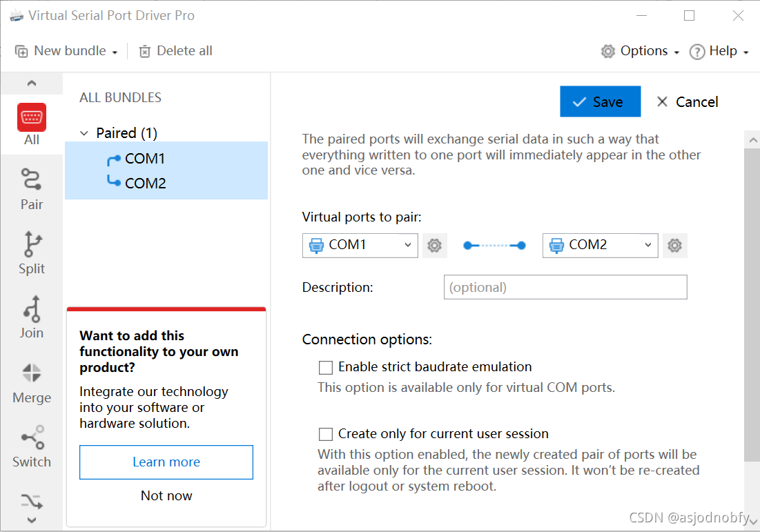Click the Virtual ports to pair label
Screen dimensions: 760x532
tap(362, 217)
